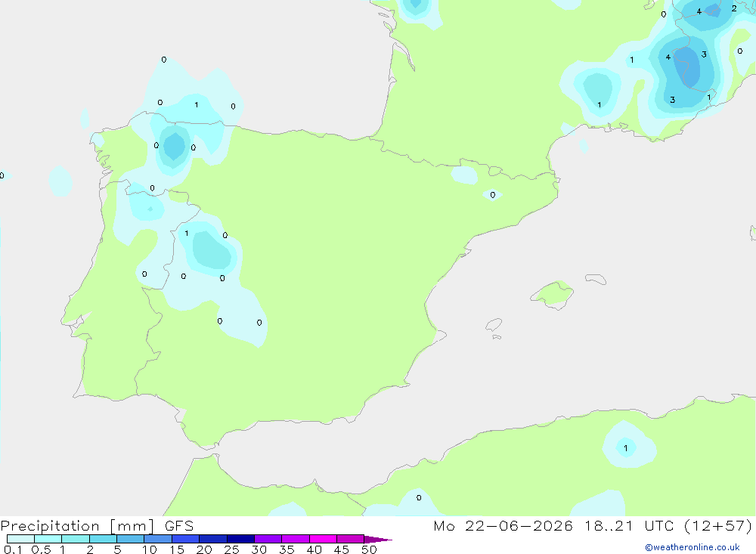Click the '50' legend scale label
The width and height of the screenshot is (756, 554).
click(370, 549)
